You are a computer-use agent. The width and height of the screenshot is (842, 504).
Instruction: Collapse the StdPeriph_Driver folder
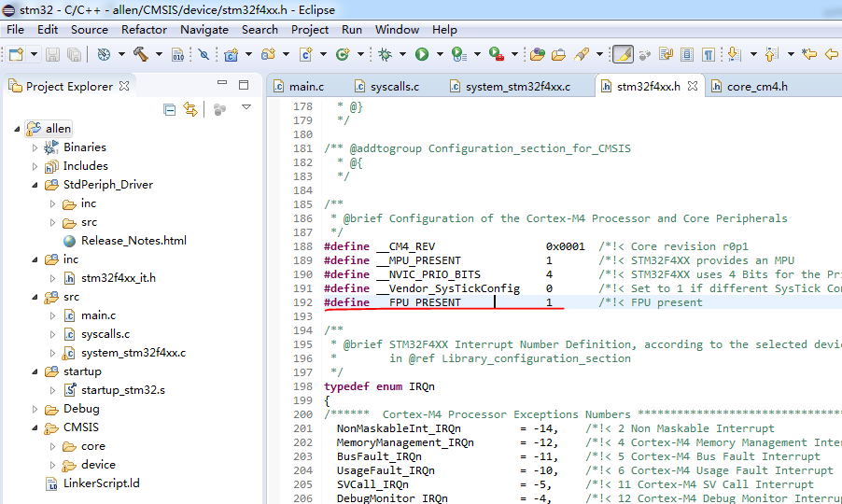[35, 185]
